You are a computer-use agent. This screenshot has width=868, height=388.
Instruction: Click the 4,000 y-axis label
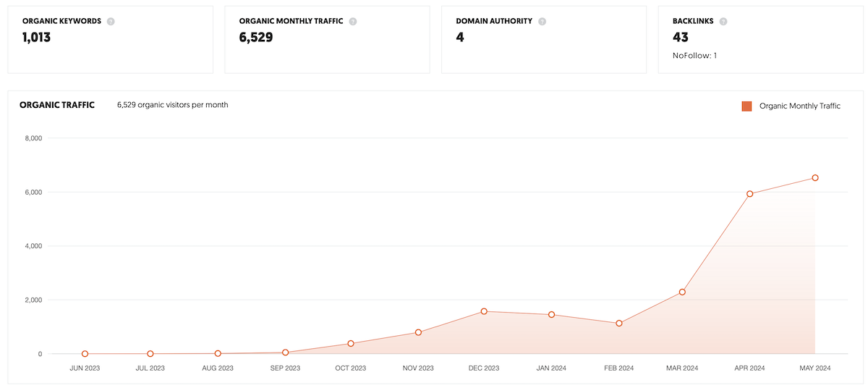(x=33, y=246)
